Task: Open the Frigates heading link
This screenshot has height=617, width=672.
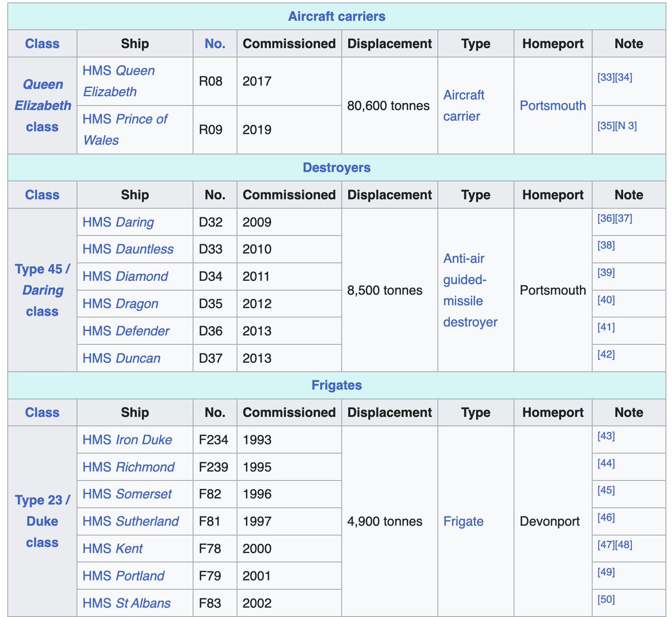Action: 337,385
